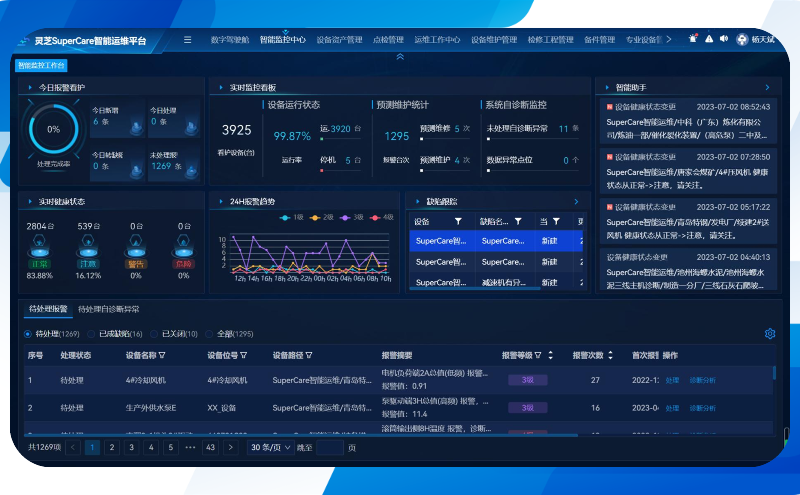Image resolution: width=800 pixels, height=495 pixels.
Task: Select the 已成缺陷(16) radio option
Action: click(x=91, y=334)
